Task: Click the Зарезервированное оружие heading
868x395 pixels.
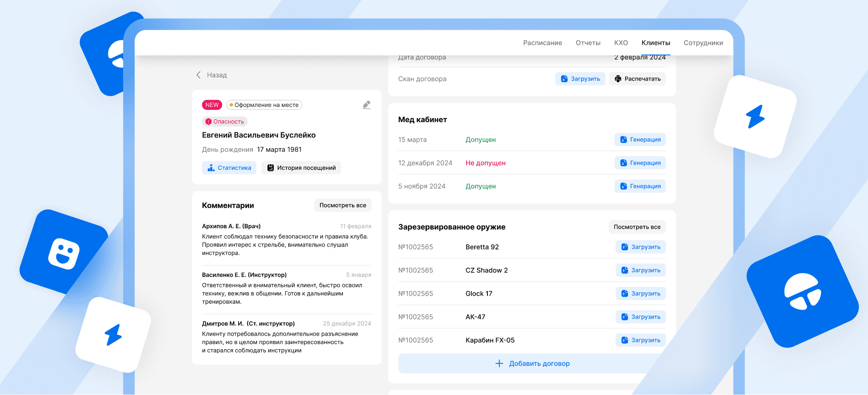Action: 452,227
